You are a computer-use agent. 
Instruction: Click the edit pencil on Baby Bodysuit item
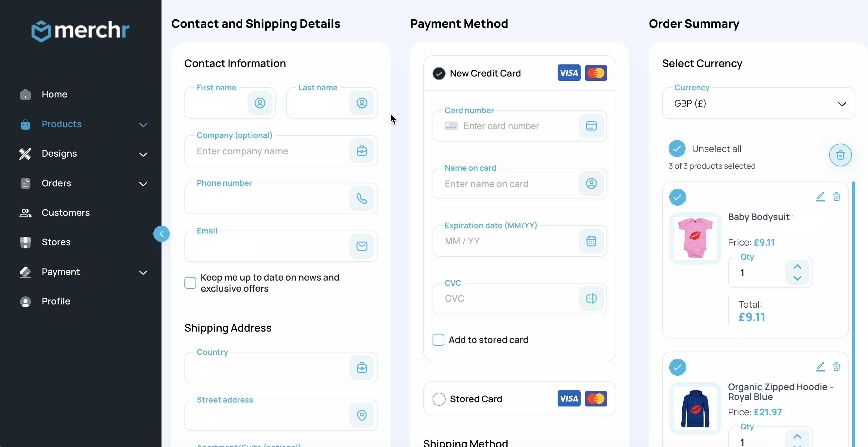(821, 197)
